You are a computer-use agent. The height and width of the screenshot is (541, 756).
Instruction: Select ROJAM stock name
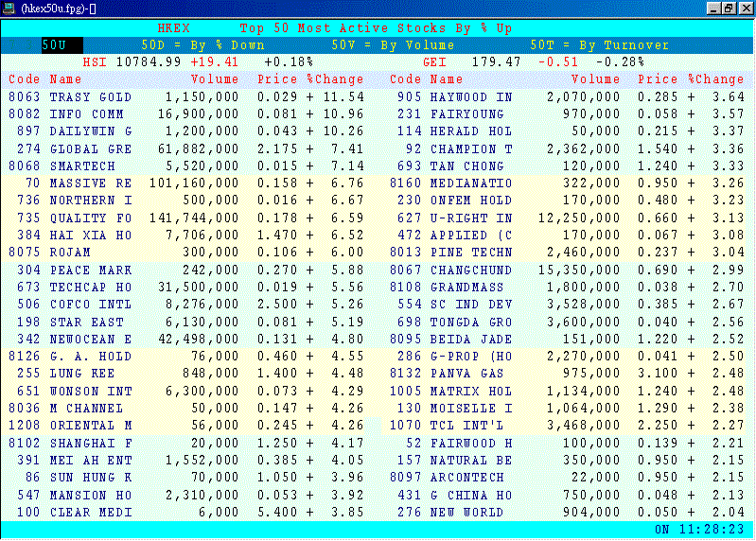(70, 253)
